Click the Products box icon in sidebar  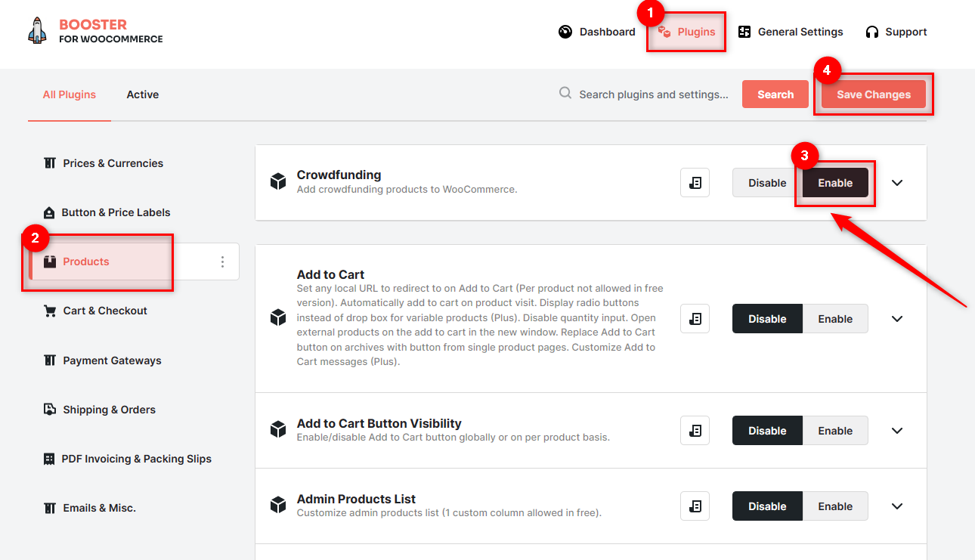click(x=51, y=261)
